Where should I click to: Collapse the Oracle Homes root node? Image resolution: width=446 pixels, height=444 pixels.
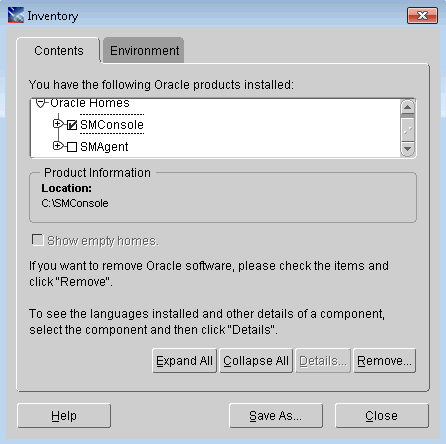pyautogui.click(x=40, y=103)
